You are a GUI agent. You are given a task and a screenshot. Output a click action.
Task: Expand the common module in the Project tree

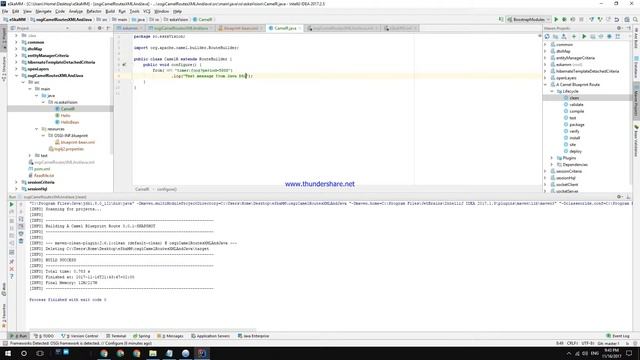pyautogui.click(x=16, y=42)
